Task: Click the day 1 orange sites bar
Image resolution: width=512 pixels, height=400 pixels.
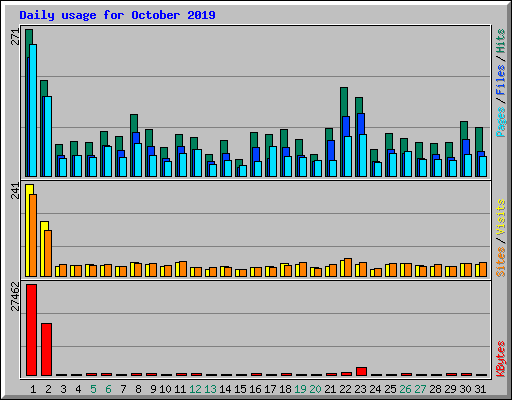Action: (33, 235)
